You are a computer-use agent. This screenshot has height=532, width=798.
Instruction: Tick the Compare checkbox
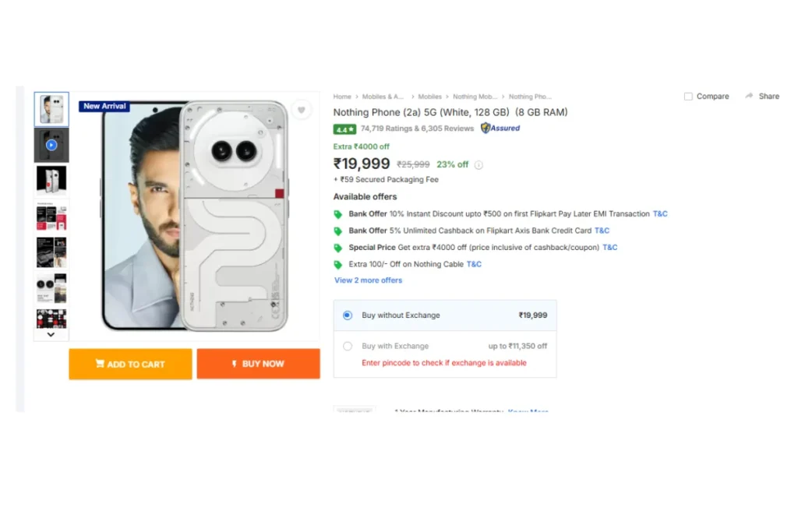(688, 97)
